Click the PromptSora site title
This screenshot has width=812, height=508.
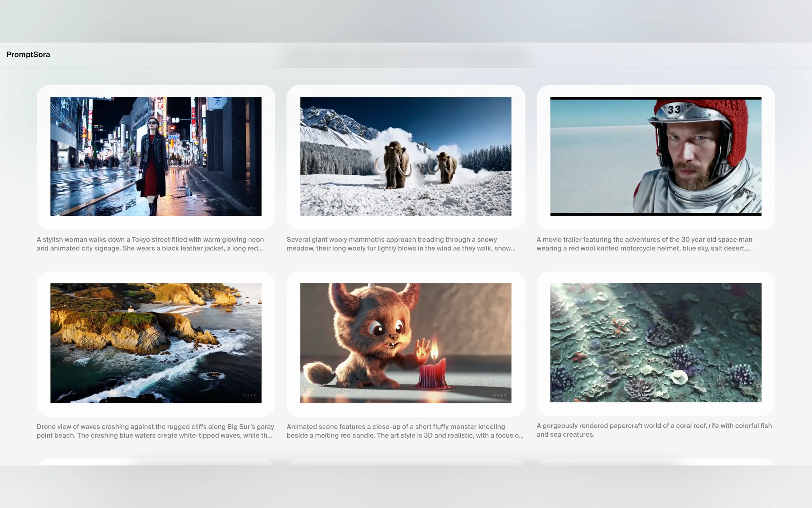click(28, 54)
